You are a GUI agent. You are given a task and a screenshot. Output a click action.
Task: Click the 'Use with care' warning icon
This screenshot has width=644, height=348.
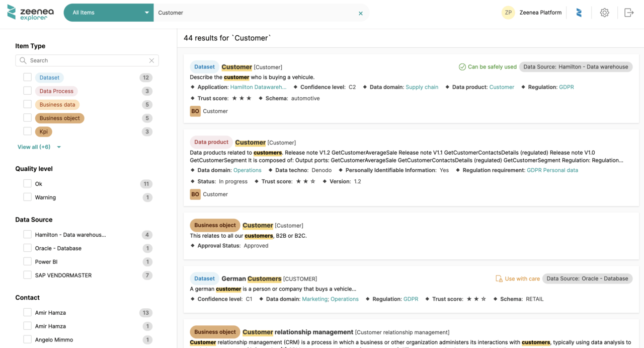(499, 278)
